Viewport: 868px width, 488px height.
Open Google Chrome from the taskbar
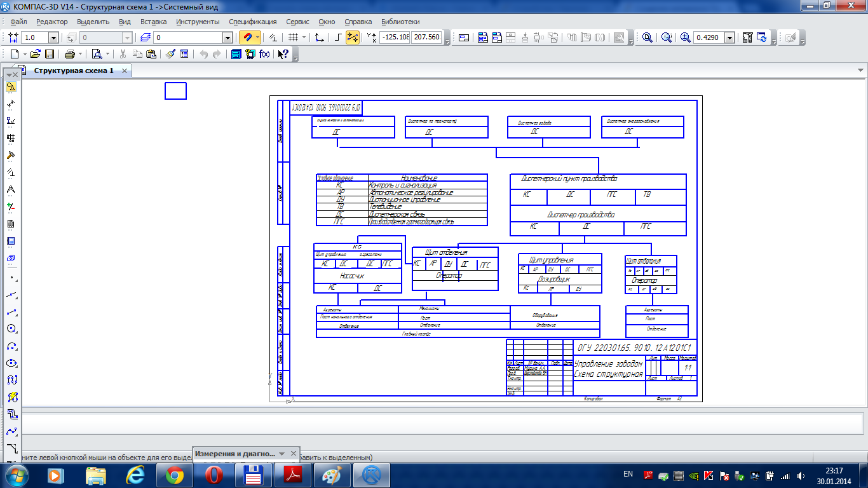coord(175,475)
